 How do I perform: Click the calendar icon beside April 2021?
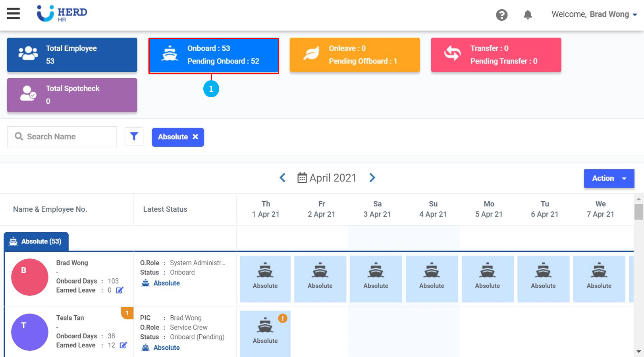point(302,178)
